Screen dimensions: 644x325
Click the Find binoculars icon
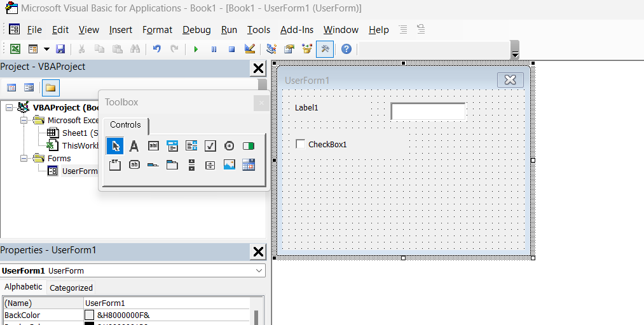click(x=135, y=49)
